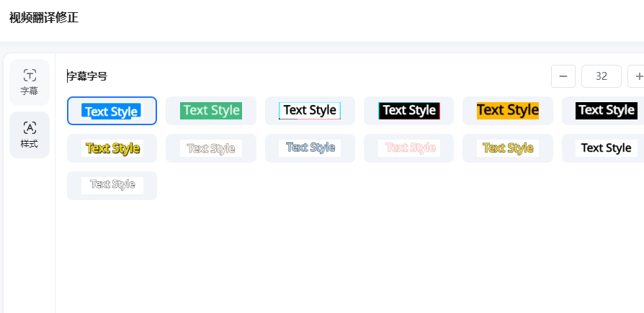
Task: Increase subtitle font size with plus button
Action: point(637,76)
